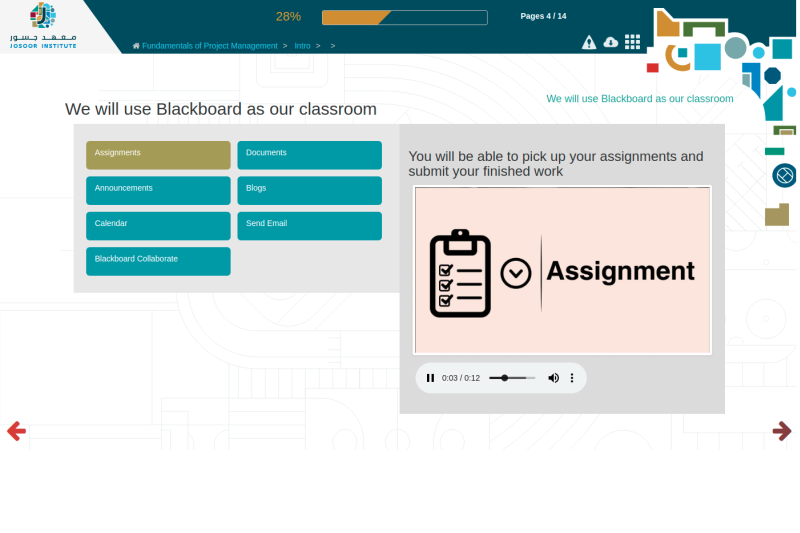The width and height of the screenshot is (800, 533).
Task: Open the grid menu icon
Action: (632, 42)
